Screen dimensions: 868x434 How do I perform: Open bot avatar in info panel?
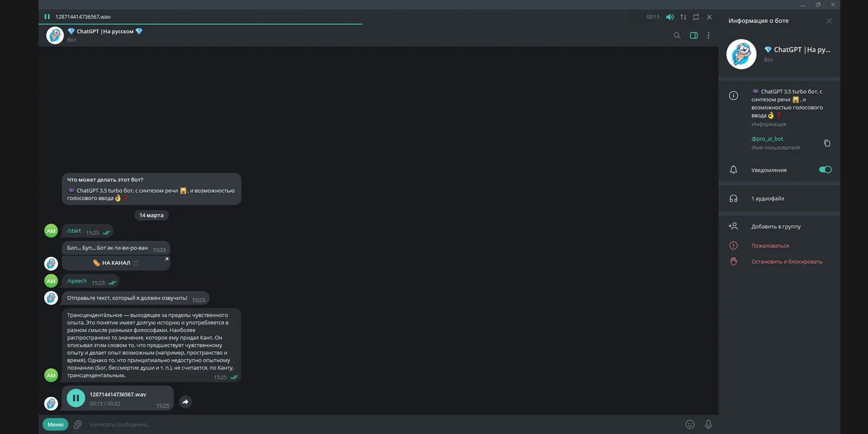click(x=741, y=54)
